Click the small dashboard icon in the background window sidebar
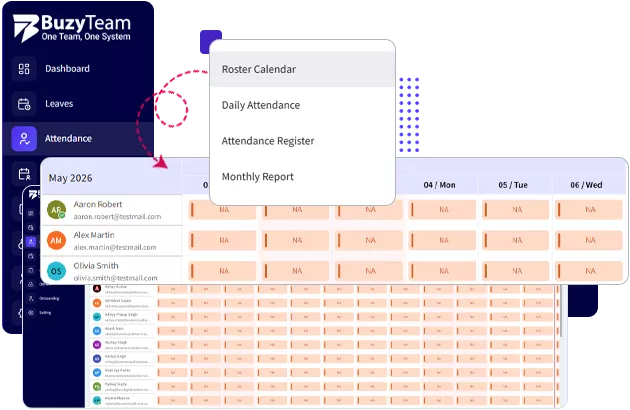Viewport: 630px width, 410px height. [x=31, y=213]
